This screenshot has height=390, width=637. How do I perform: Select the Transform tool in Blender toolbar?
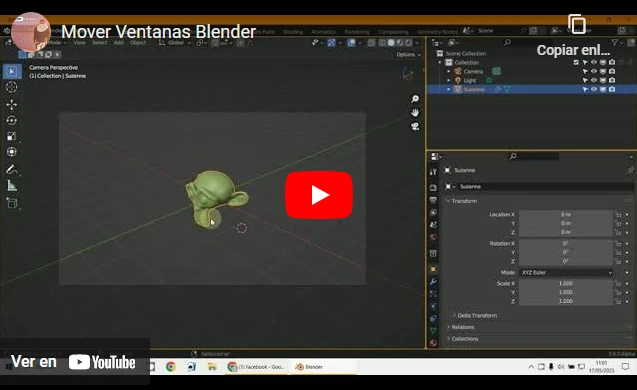pos(11,152)
